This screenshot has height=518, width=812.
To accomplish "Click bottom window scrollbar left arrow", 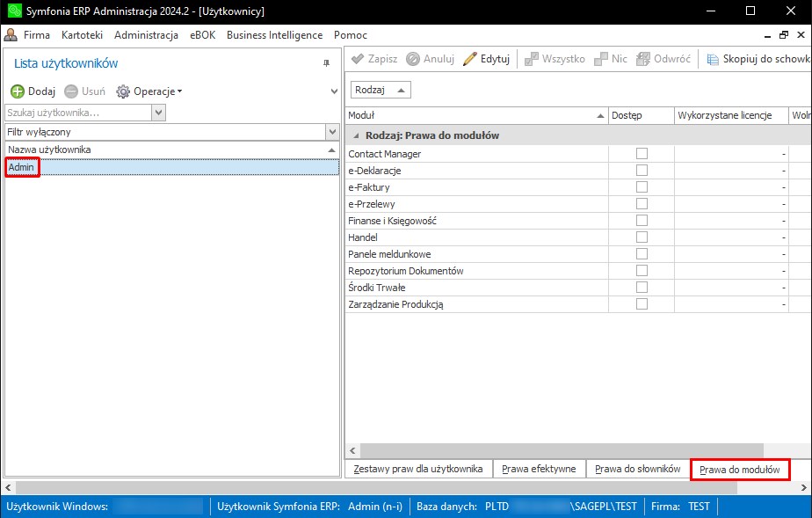I will [8, 487].
